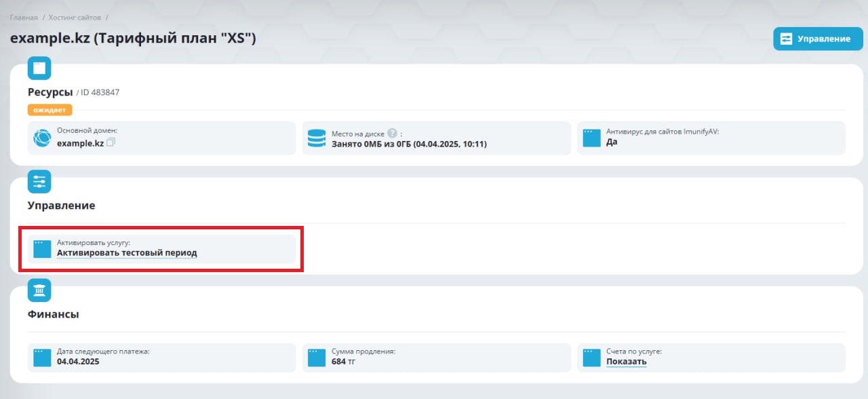Activate trial via "Активировать тестовый период"
Image resolution: width=868 pixels, height=399 pixels.
[127, 253]
